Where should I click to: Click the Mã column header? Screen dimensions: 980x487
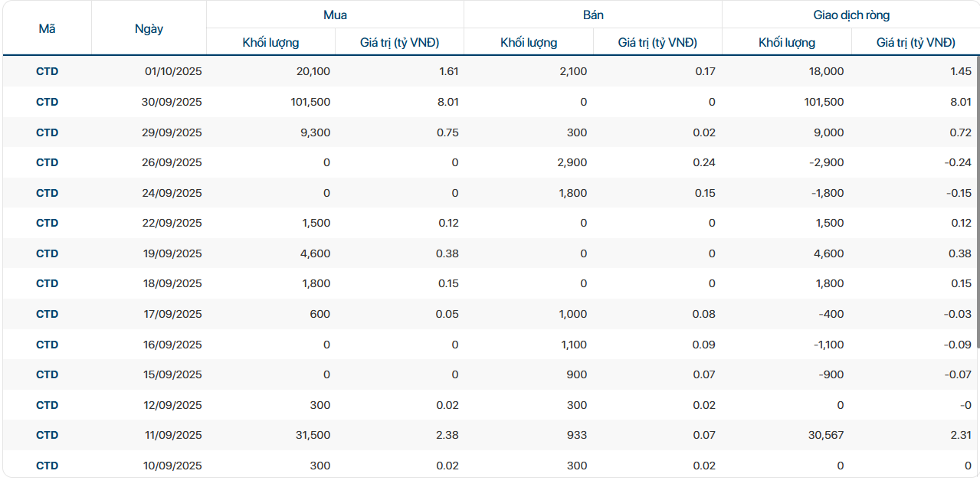coord(47,28)
